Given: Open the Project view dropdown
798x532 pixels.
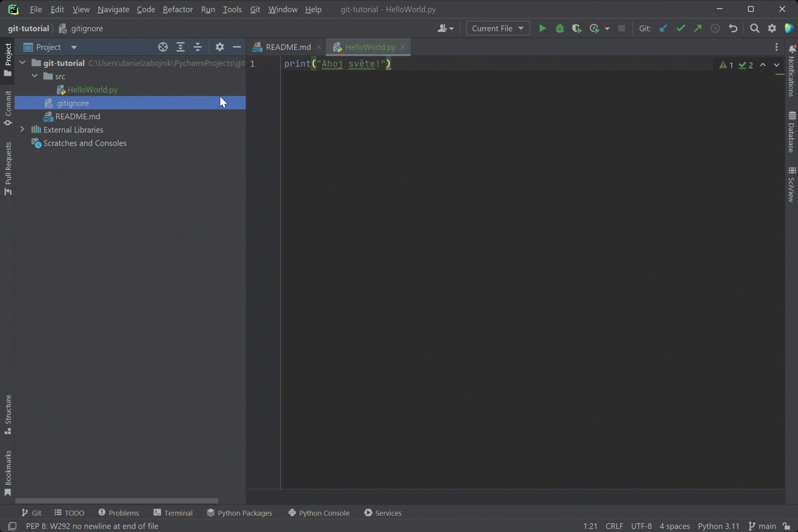Looking at the screenshot, I should (73, 47).
